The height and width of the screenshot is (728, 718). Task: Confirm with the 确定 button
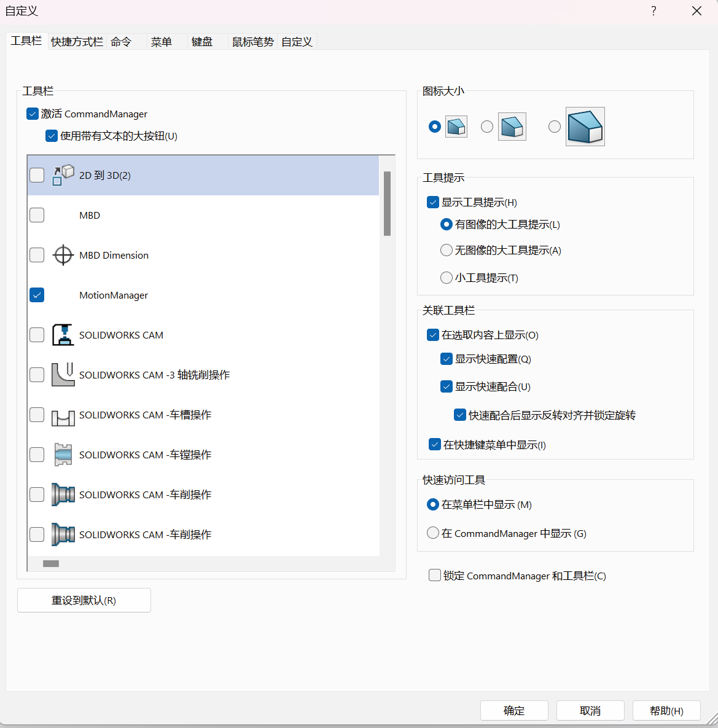(514, 711)
